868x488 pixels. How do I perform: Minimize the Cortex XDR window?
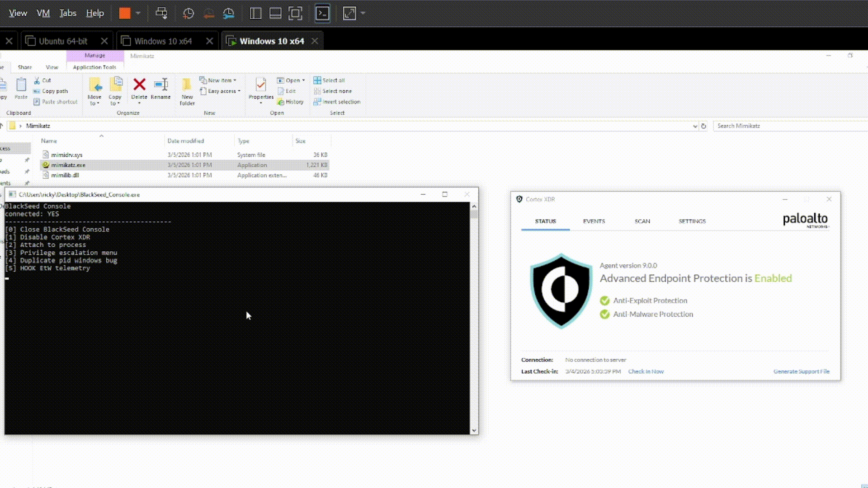point(785,199)
